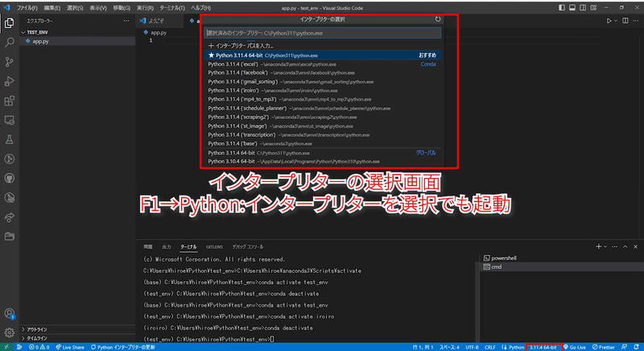Toggle primary sidebar layout icon in title bar
644x351 pixels.
562,8
